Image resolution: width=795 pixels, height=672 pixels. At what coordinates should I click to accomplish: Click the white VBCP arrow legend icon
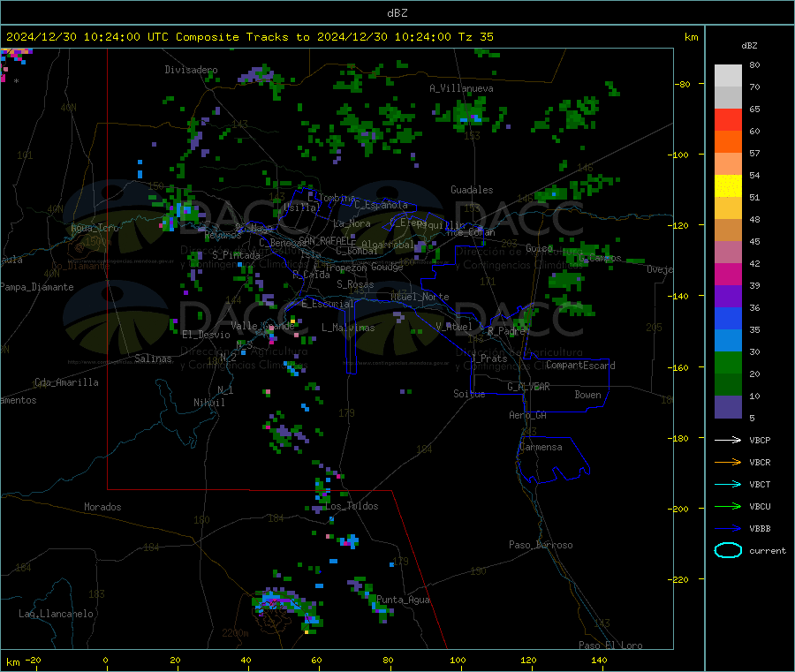pos(728,440)
